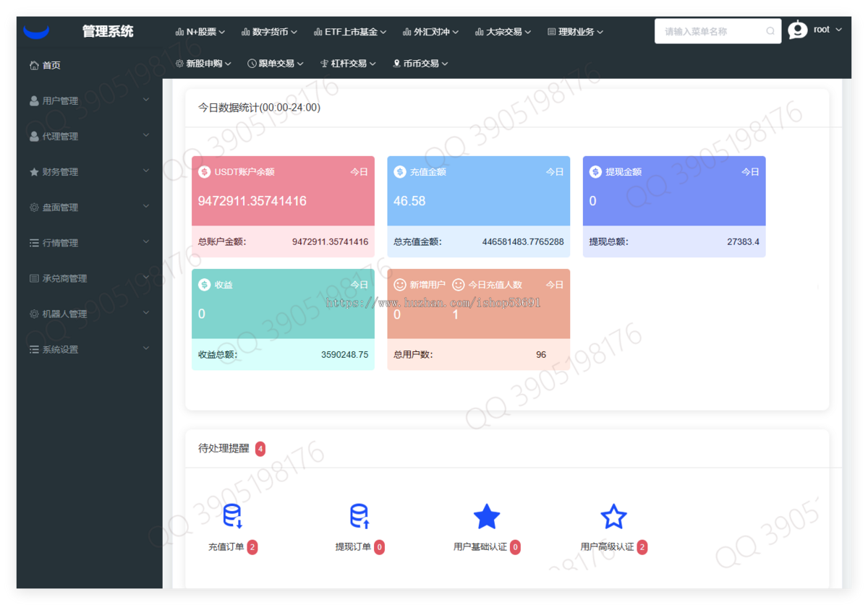The height and width of the screenshot is (605, 868).
Task: Expand the 盘面管理 sidebar chevron
Action: click(146, 206)
